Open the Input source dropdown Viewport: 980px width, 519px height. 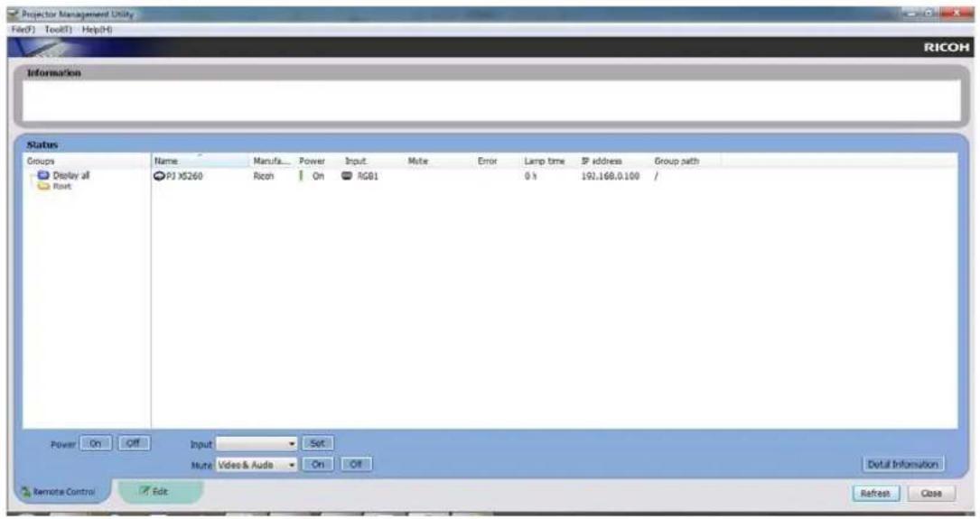coord(257,444)
